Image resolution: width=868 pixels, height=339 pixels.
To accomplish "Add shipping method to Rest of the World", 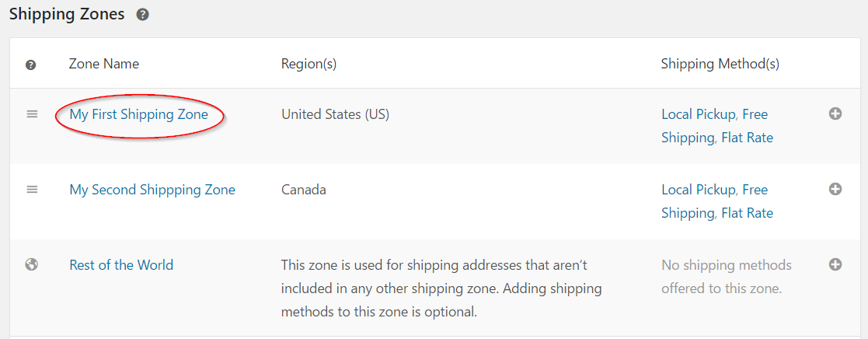I will coord(835,264).
